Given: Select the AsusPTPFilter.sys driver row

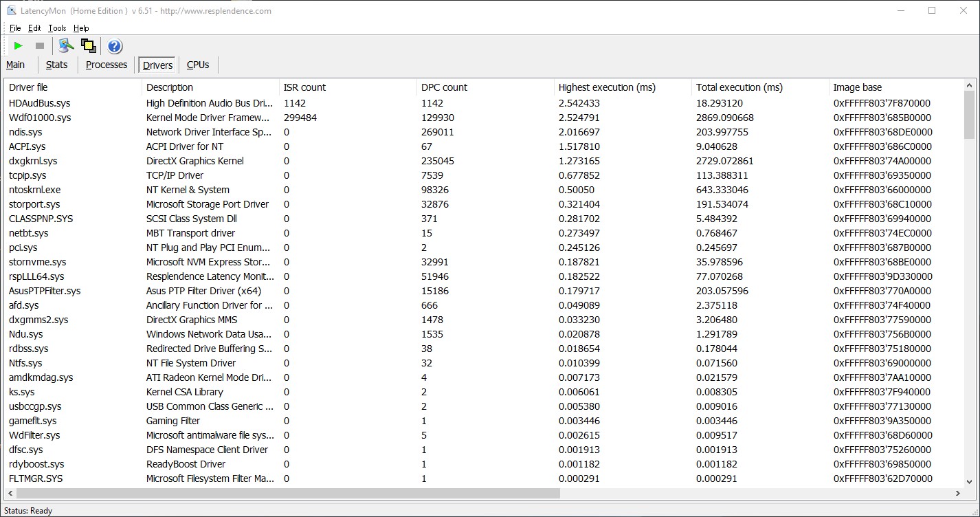Looking at the screenshot, I should (x=484, y=291).
